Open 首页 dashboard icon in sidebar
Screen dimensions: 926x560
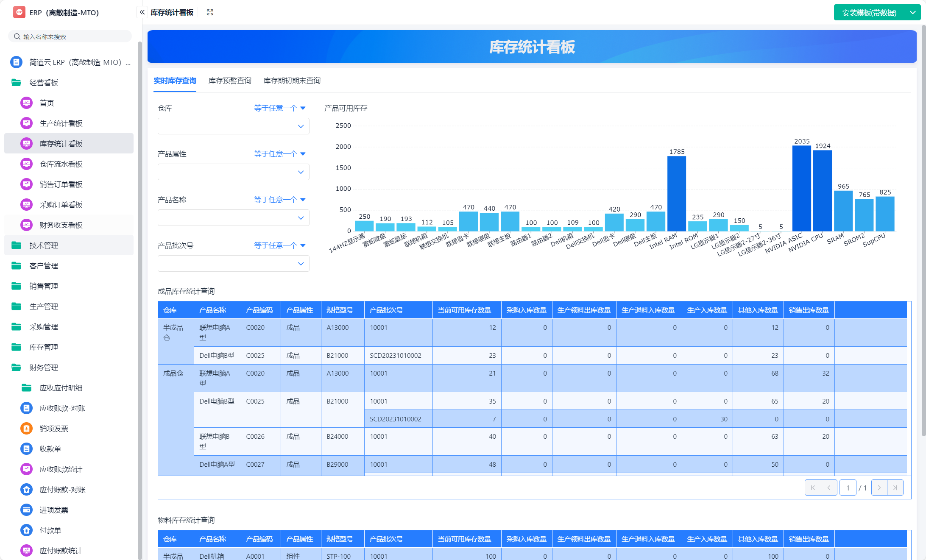[x=26, y=103]
